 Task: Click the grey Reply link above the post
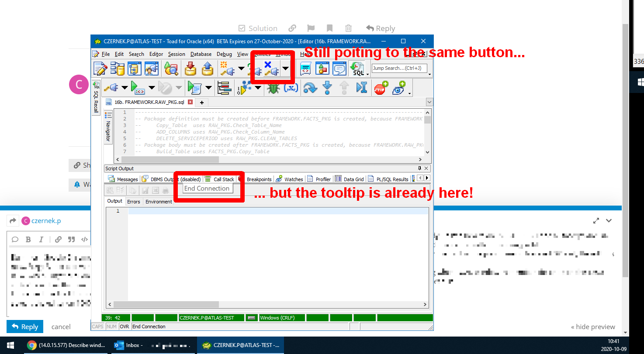[381, 28]
